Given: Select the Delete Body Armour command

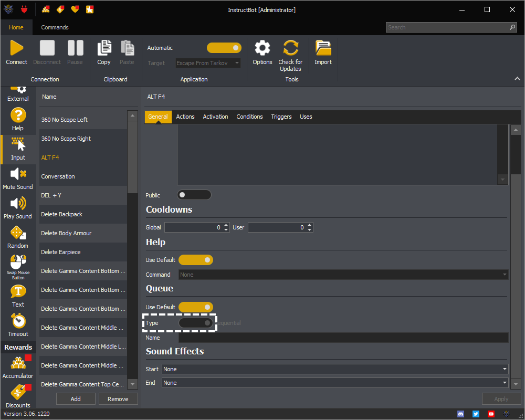Looking at the screenshot, I should click(83, 233).
